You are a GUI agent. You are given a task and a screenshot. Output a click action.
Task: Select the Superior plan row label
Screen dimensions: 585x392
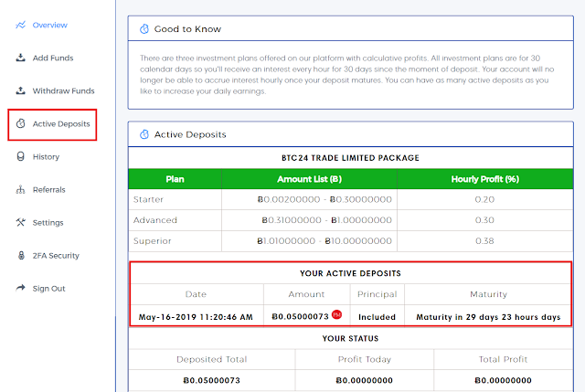[x=153, y=241]
